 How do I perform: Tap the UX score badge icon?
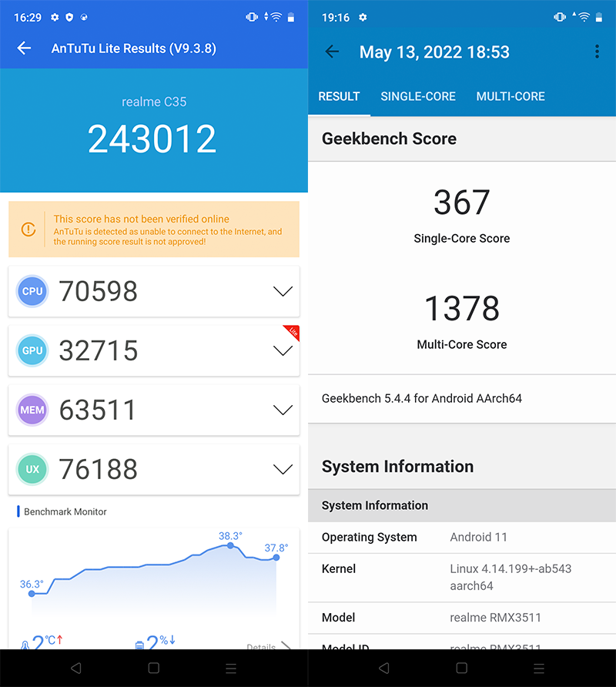(32, 469)
